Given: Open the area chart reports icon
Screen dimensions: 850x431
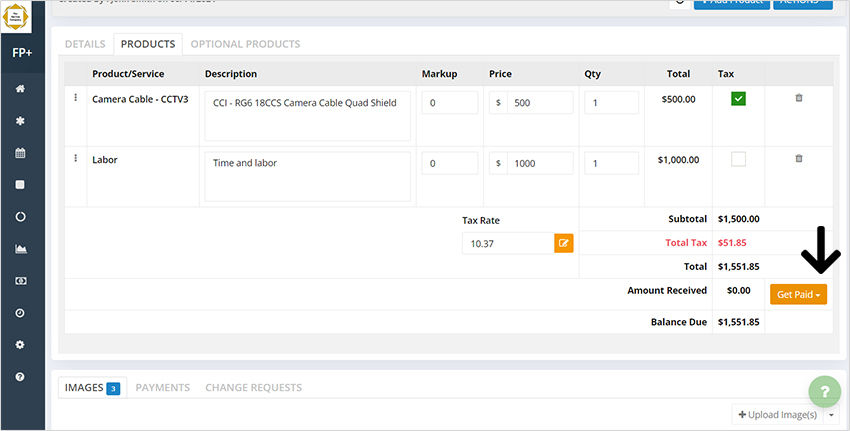Looking at the screenshot, I should point(20,249).
